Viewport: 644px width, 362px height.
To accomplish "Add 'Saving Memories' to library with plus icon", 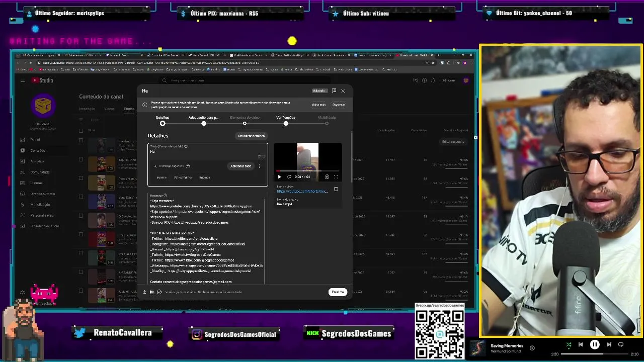I will coord(532,347).
